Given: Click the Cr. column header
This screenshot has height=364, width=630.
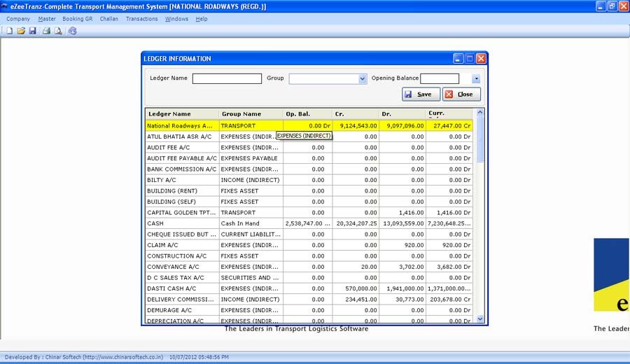Looking at the screenshot, I should pos(356,114).
